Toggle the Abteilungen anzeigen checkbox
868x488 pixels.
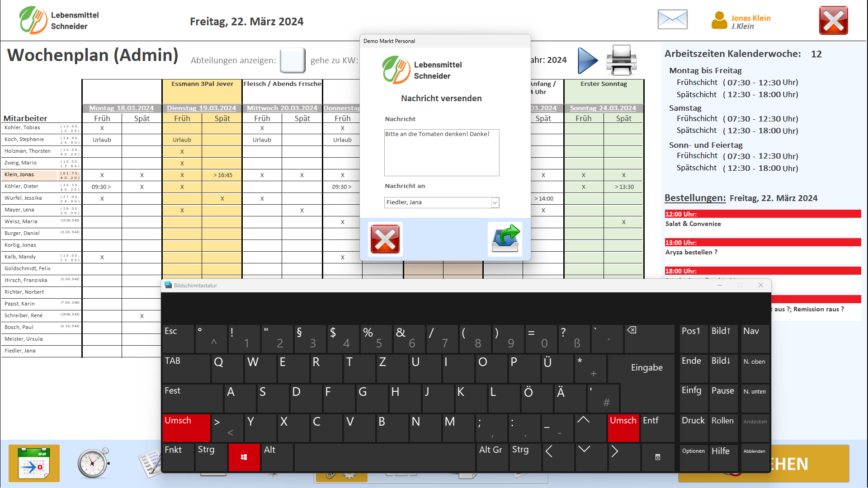[x=292, y=60]
